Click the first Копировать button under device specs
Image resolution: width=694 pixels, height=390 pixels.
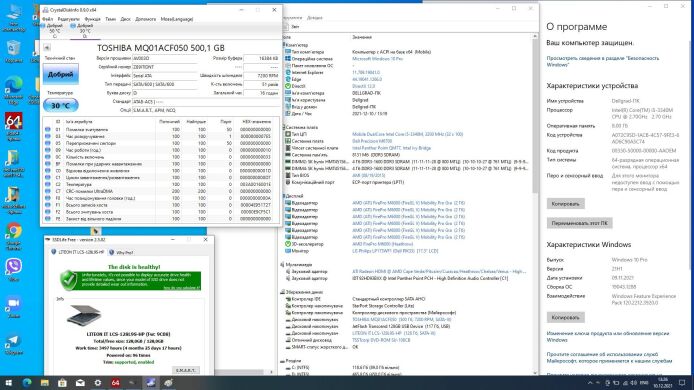(565, 204)
